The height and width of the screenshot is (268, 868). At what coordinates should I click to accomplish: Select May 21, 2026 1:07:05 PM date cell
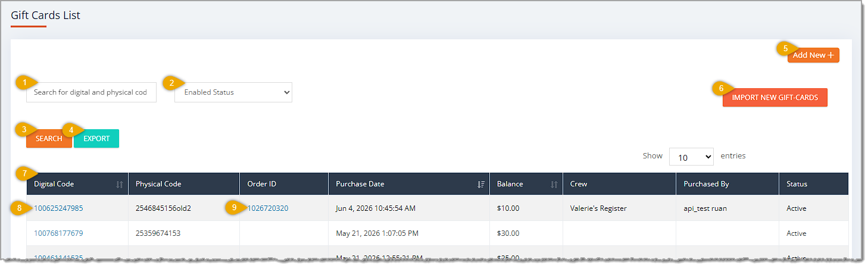coord(409,233)
